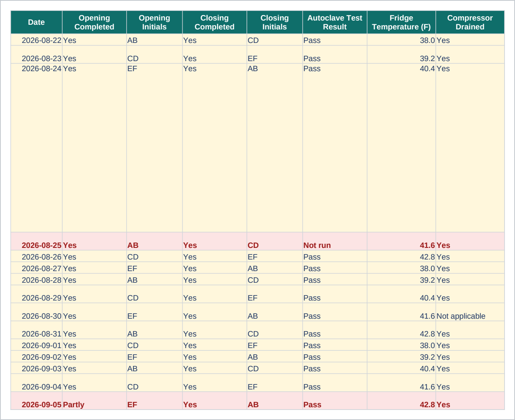This screenshot has width=515, height=420.
Task: Select fridge temperature 38.0 in the 2026-08-22 row
Action: [x=401, y=40]
